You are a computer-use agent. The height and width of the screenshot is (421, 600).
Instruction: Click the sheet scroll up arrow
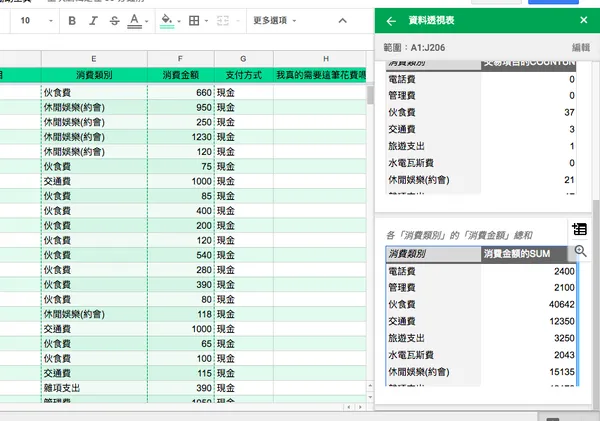(x=370, y=386)
